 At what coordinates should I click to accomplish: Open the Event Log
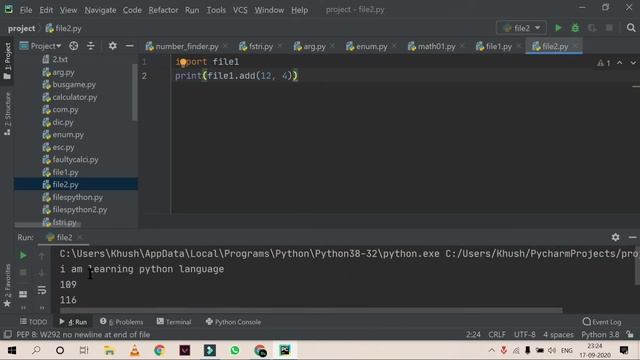point(602,322)
